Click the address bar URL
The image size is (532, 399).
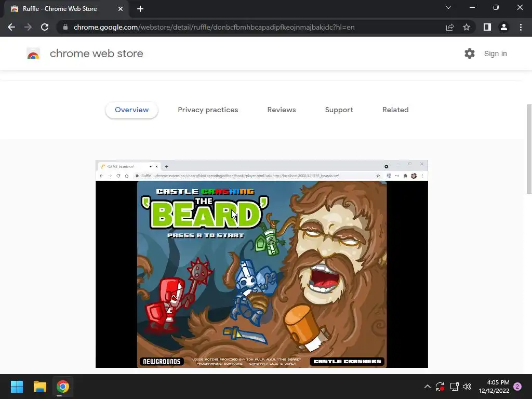[x=214, y=27]
